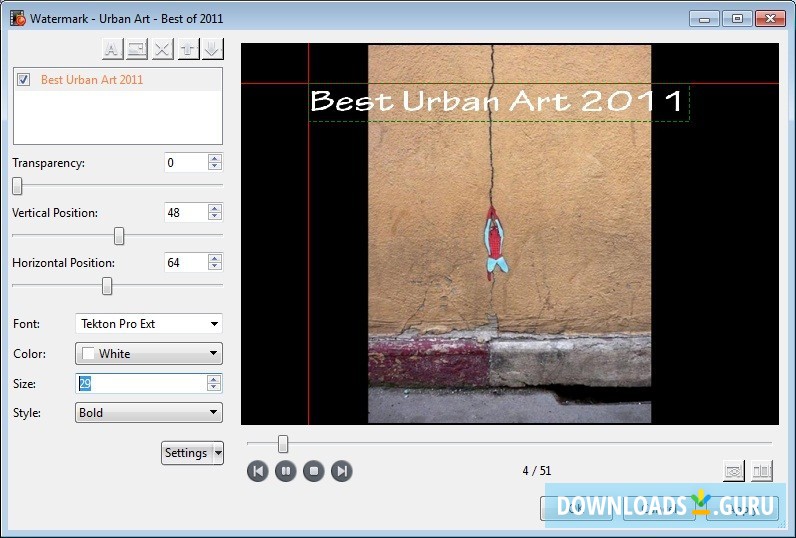Increase font Size with the up arrow
Screen dimensions: 796x538
pos(214,379)
